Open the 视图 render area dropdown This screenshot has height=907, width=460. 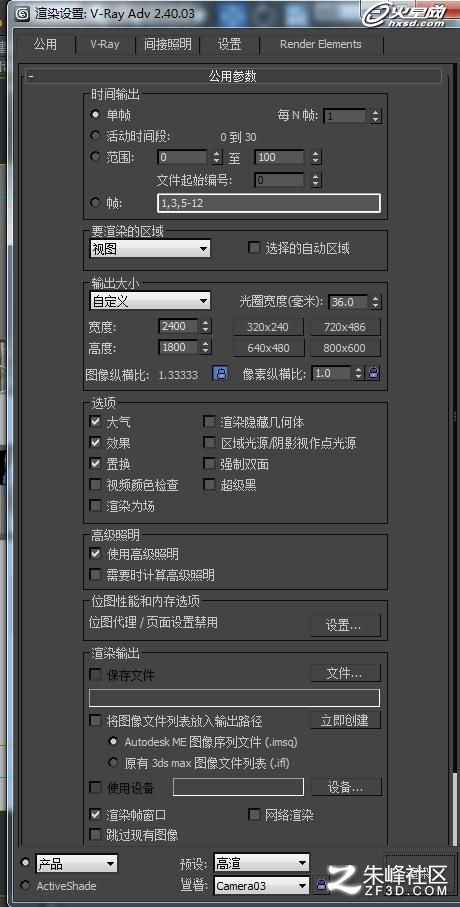pos(150,249)
